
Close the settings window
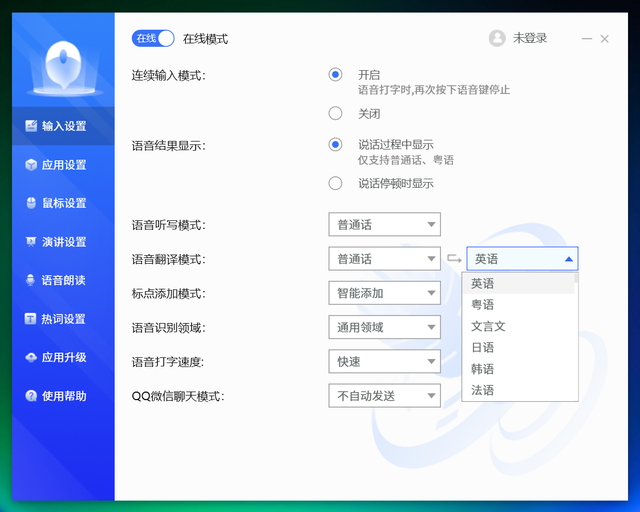604,39
